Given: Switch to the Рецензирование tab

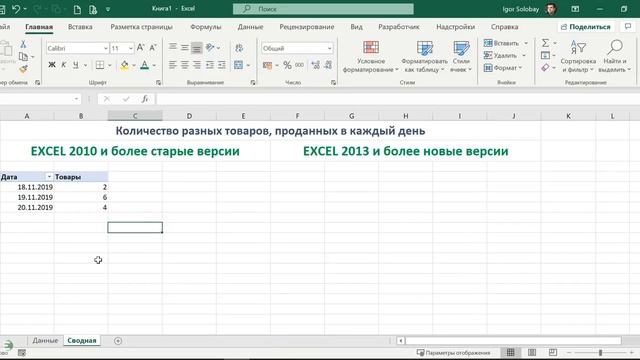Looking at the screenshot, I should click(x=307, y=27).
